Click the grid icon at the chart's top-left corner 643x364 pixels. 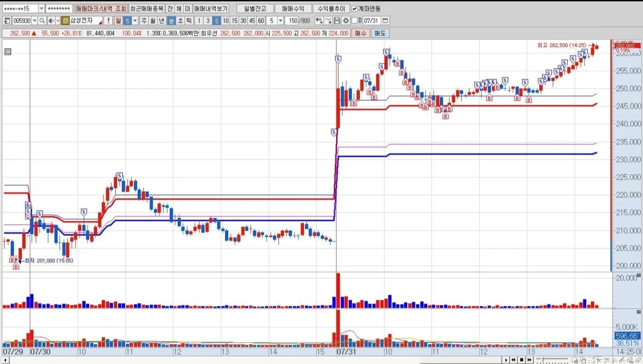point(8,51)
